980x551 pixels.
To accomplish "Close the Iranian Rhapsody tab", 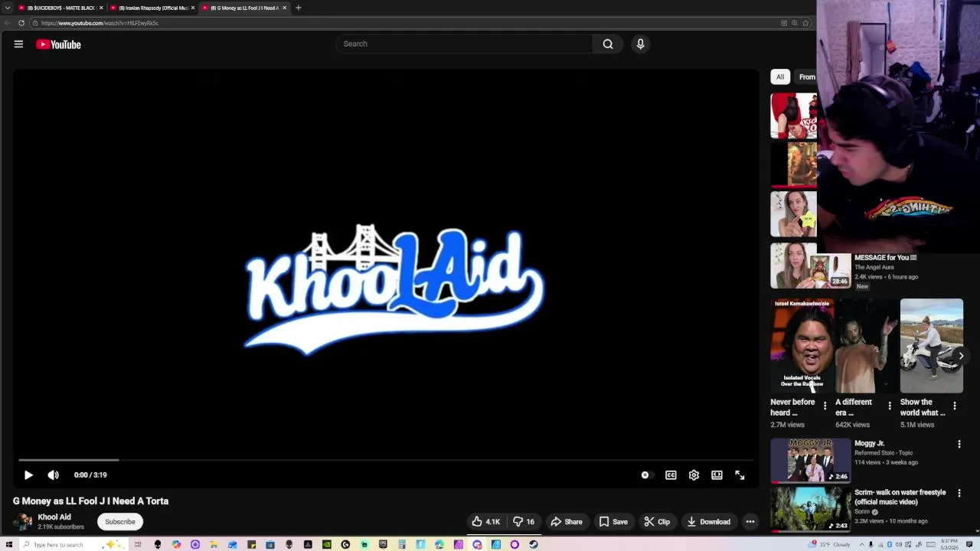I will (x=193, y=8).
